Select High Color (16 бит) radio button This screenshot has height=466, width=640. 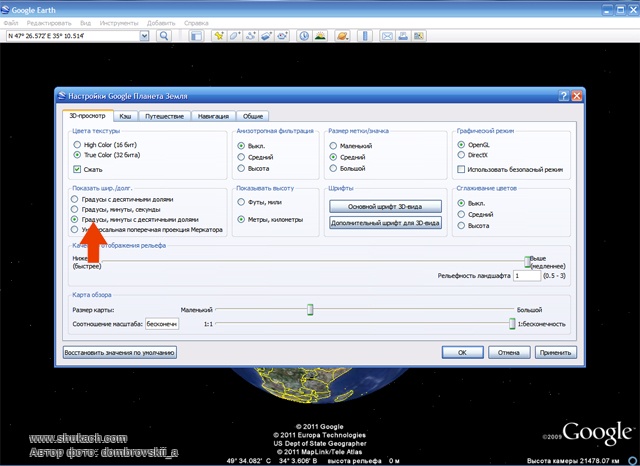tap(77, 144)
